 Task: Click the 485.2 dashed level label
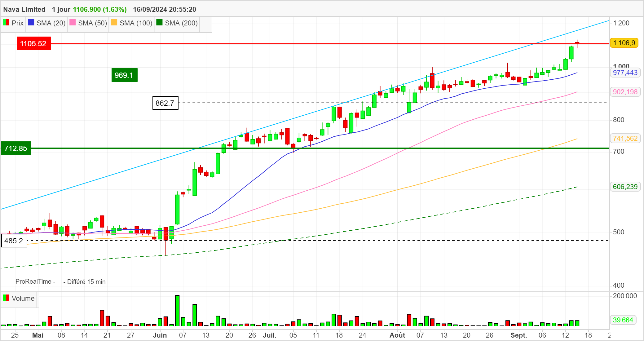click(x=14, y=241)
